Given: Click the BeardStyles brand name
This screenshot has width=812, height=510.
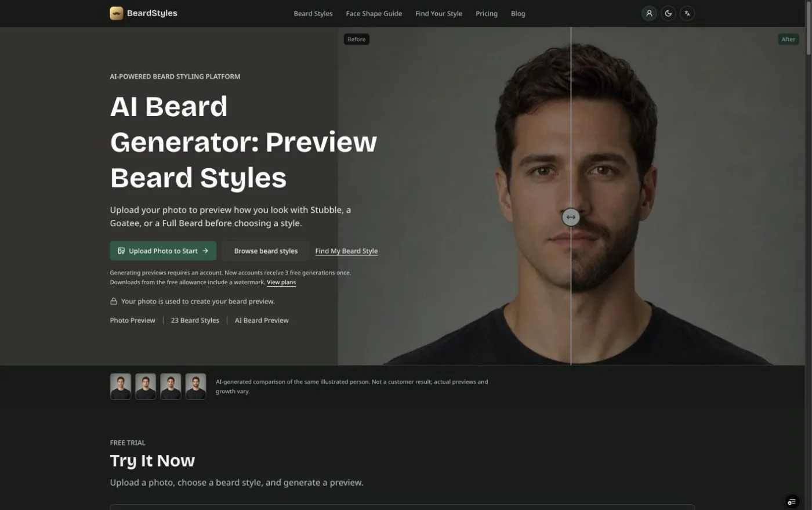Looking at the screenshot, I should (152, 13).
